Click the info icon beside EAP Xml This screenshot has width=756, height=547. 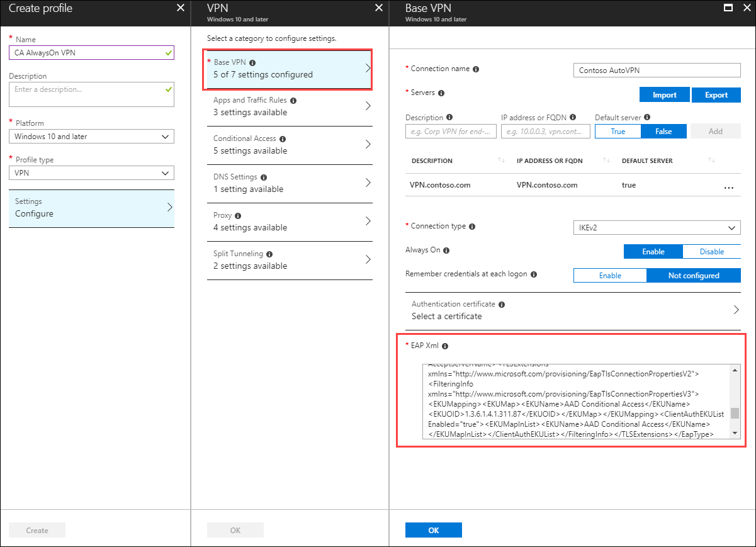(445, 346)
